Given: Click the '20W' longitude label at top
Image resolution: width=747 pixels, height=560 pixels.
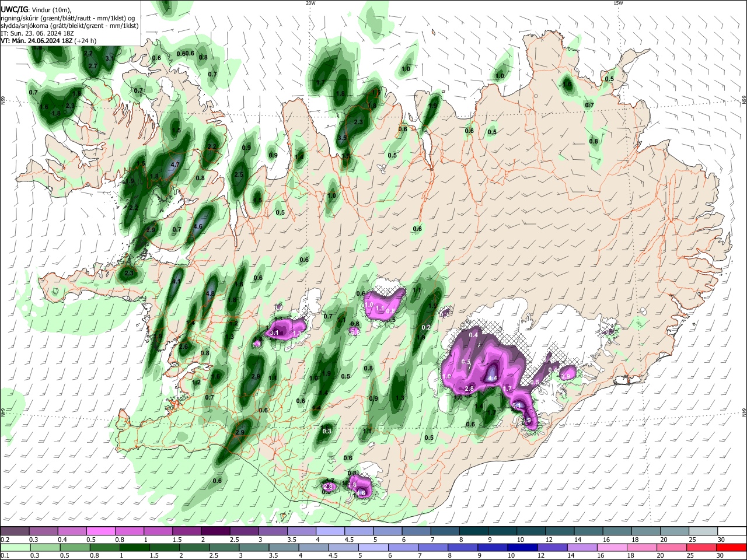Looking at the screenshot, I should click(310, 3).
